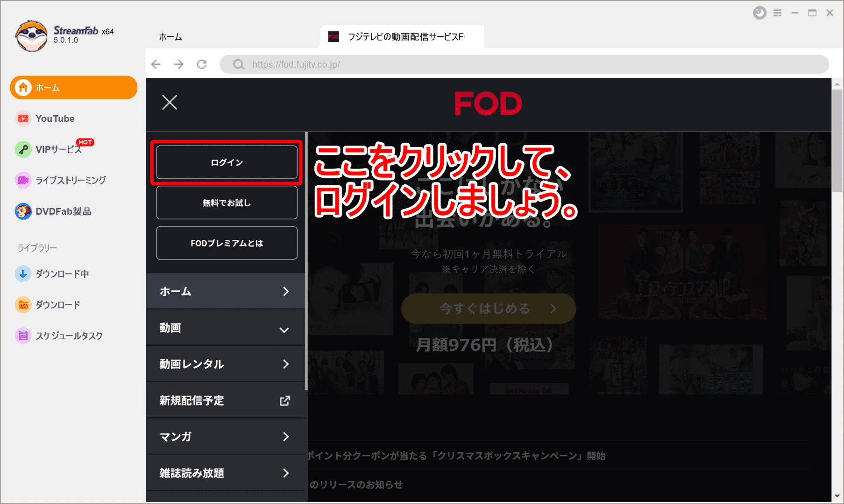The width and height of the screenshot is (844, 504).
Task: Expand the マンガ category
Action: [x=226, y=436]
